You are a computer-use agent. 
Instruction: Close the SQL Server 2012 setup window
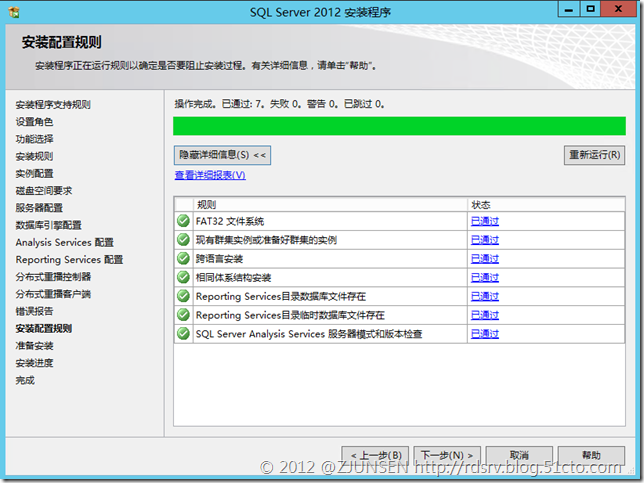coord(619,9)
